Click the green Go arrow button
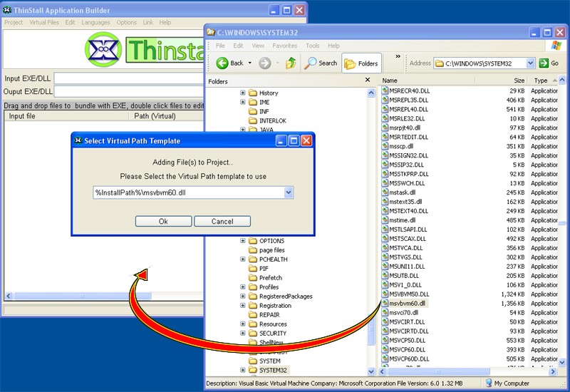The image size is (570, 392). tap(544, 63)
